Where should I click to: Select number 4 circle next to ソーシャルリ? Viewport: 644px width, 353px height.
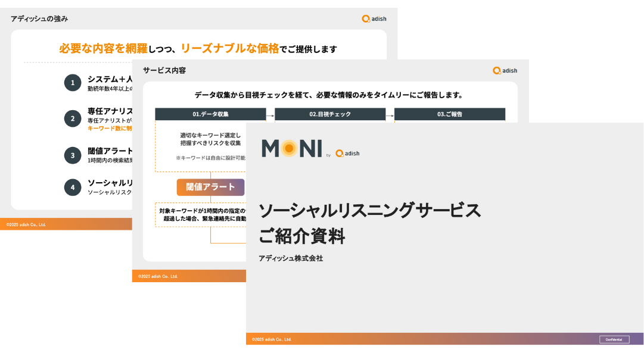pos(73,187)
